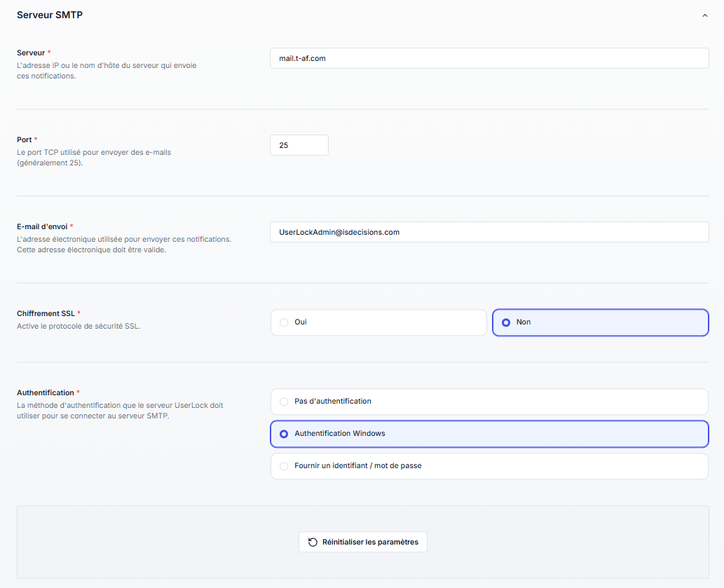The image size is (724, 588).
Task: Select Oui for Chiffrement SSL
Action: [378, 322]
